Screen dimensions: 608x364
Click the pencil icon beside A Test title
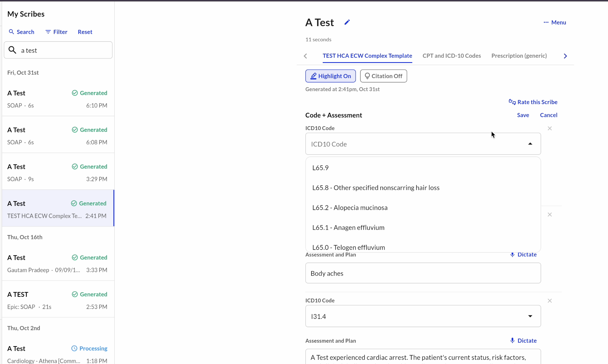tap(347, 22)
